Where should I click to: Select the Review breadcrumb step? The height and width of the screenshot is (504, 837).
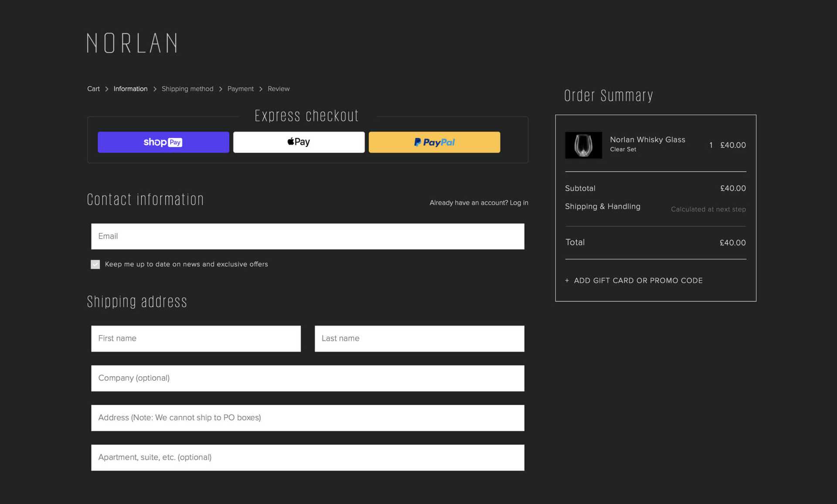click(x=279, y=89)
